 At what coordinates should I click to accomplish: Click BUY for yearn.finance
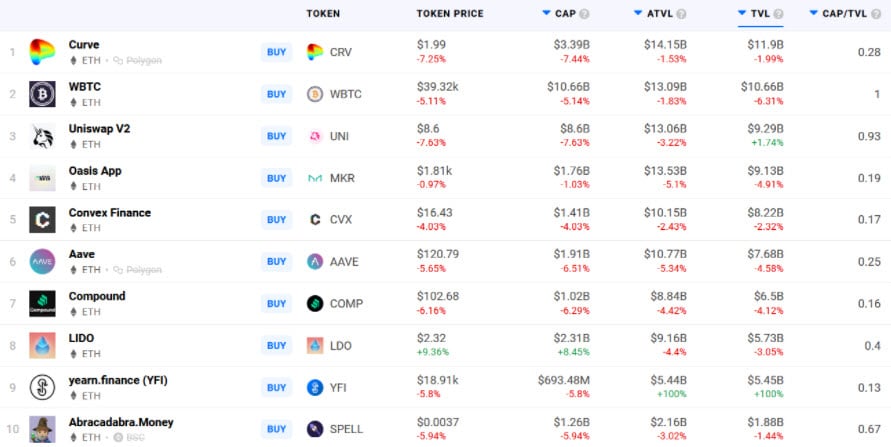(277, 387)
